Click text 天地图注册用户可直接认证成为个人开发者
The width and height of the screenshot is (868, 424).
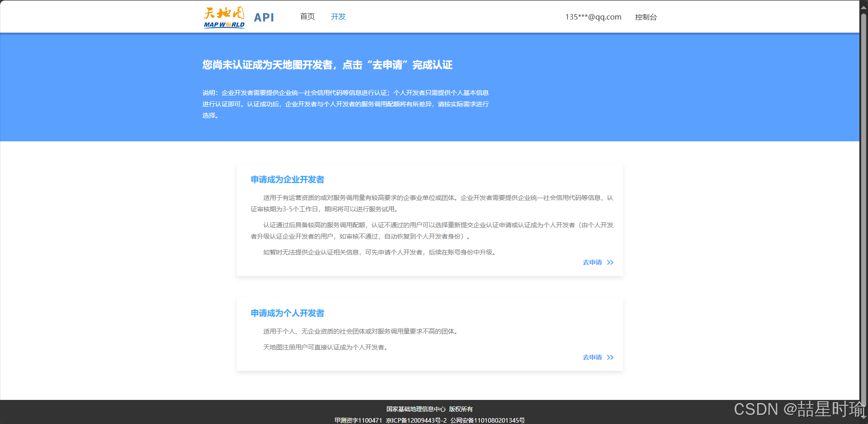click(325, 347)
